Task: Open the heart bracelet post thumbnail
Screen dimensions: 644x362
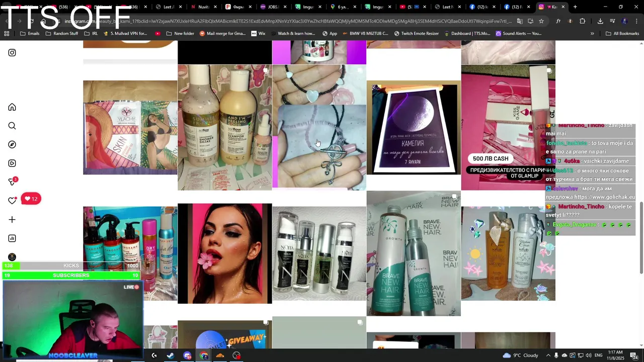Action: click(319, 127)
